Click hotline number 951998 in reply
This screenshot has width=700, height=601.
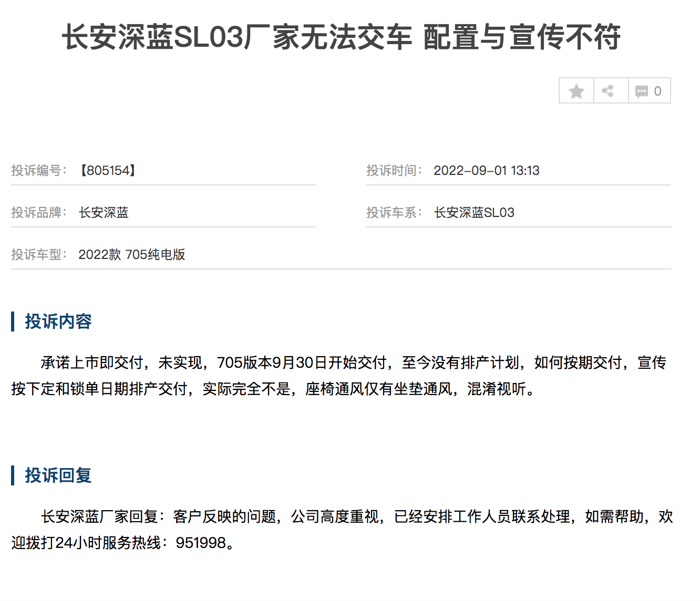[x=201, y=543]
